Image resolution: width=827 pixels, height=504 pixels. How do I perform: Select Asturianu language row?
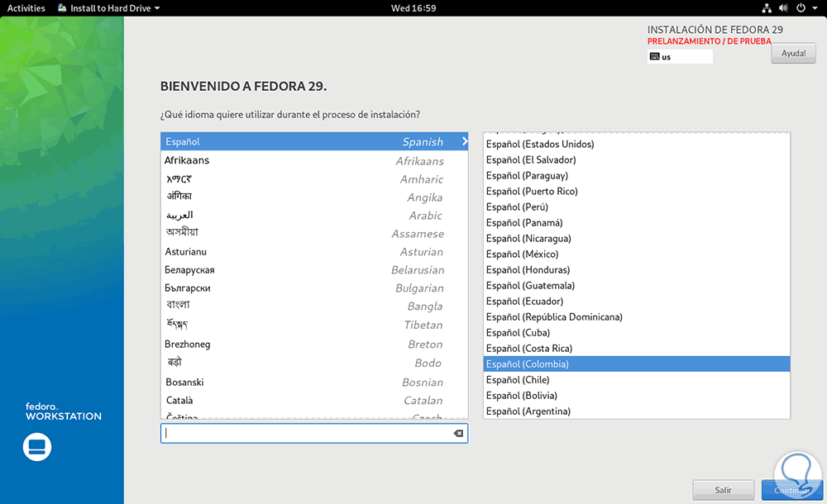(x=314, y=251)
